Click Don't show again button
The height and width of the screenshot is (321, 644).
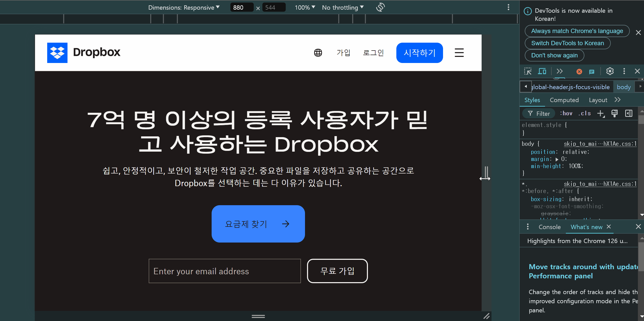[x=554, y=55]
